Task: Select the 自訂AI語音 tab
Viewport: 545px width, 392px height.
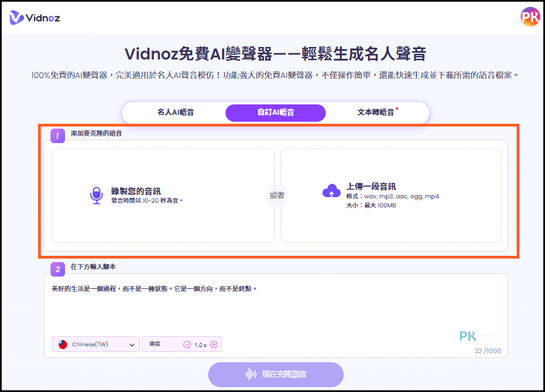Action: click(276, 113)
